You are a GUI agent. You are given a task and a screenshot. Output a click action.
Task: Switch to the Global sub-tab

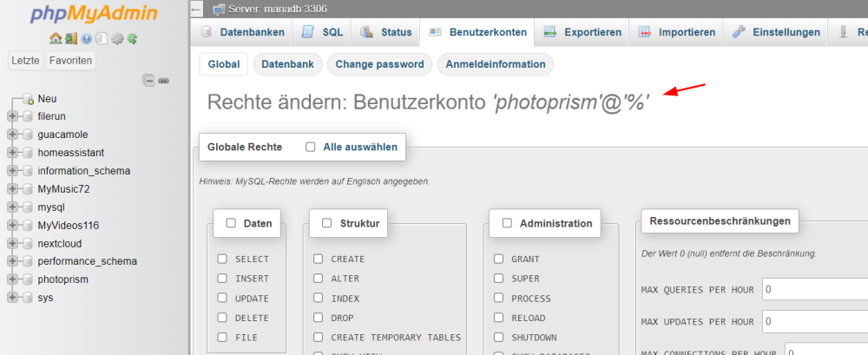[x=224, y=64]
